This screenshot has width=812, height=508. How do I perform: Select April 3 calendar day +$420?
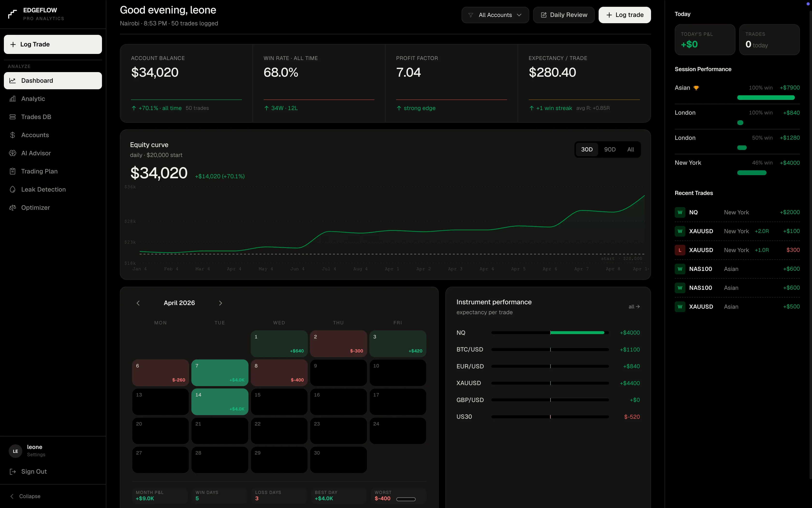click(x=398, y=344)
